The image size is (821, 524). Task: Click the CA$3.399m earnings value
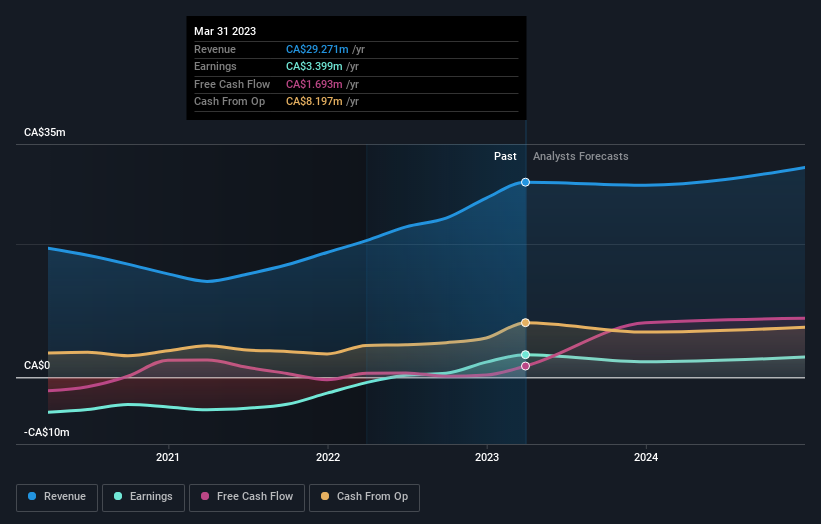tap(314, 66)
